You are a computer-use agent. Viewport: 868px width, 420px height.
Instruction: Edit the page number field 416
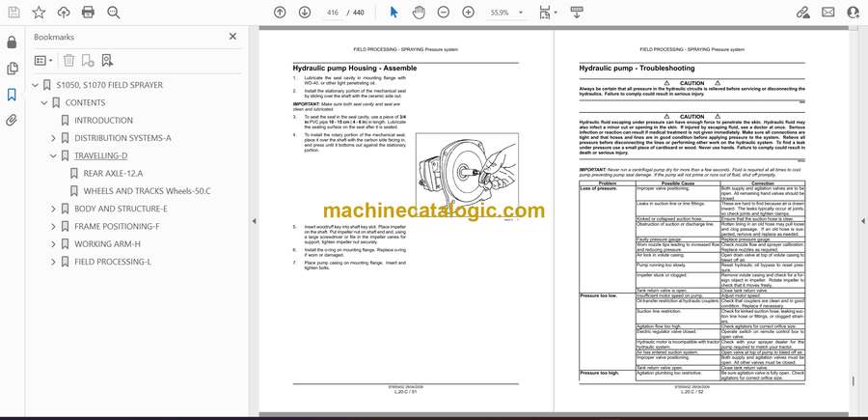coord(333,13)
